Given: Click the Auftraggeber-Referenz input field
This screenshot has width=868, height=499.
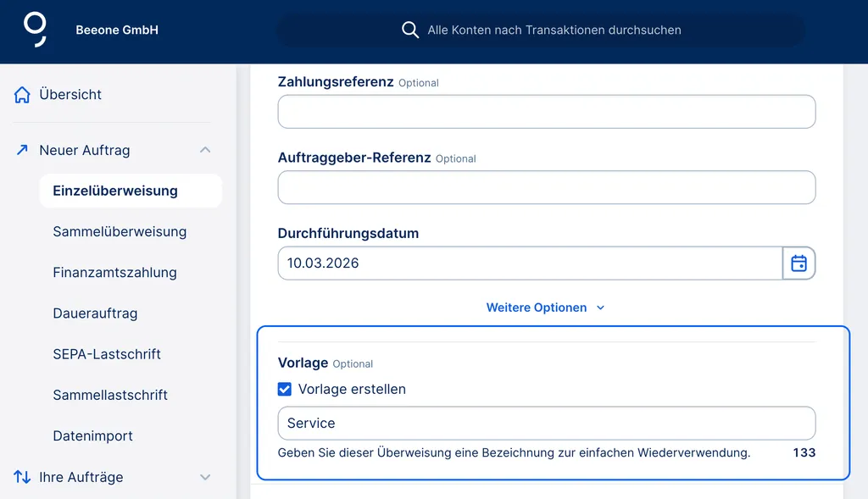Looking at the screenshot, I should [x=546, y=187].
